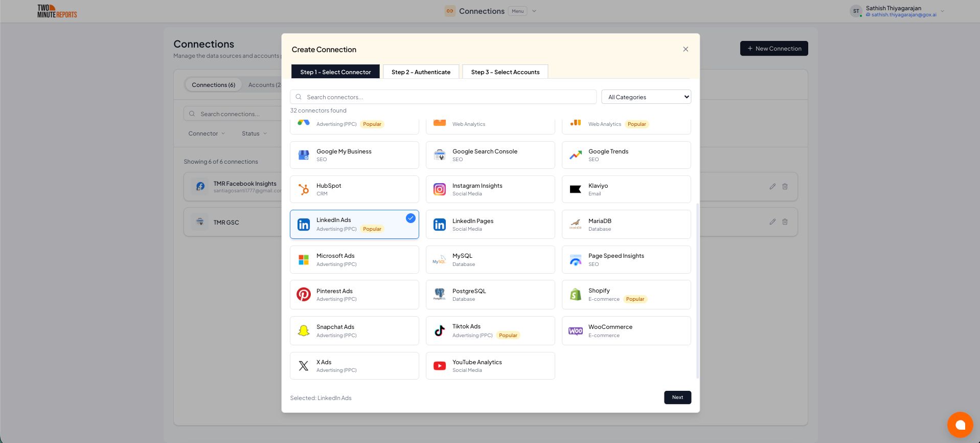Choose the WooCommerce logo icon
980x443 pixels.
[576, 331]
